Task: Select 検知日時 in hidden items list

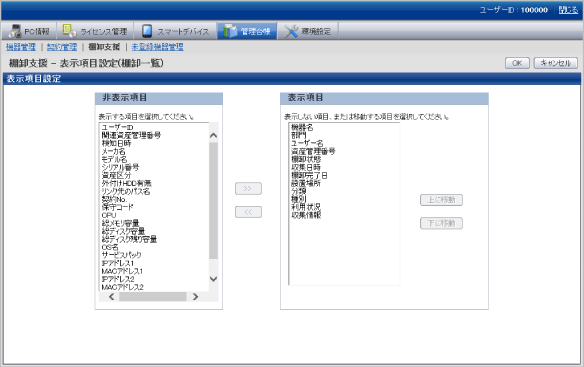Action: pyautogui.click(x=116, y=143)
